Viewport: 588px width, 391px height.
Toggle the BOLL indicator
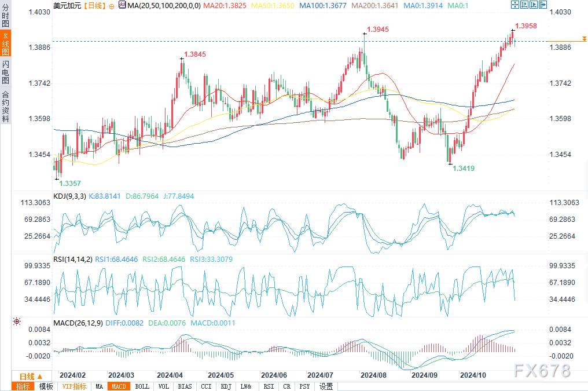click(x=142, y=386)
